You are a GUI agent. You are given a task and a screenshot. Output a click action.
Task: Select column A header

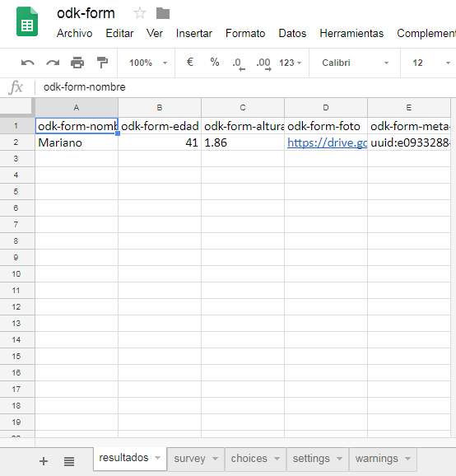click(77, 107)
